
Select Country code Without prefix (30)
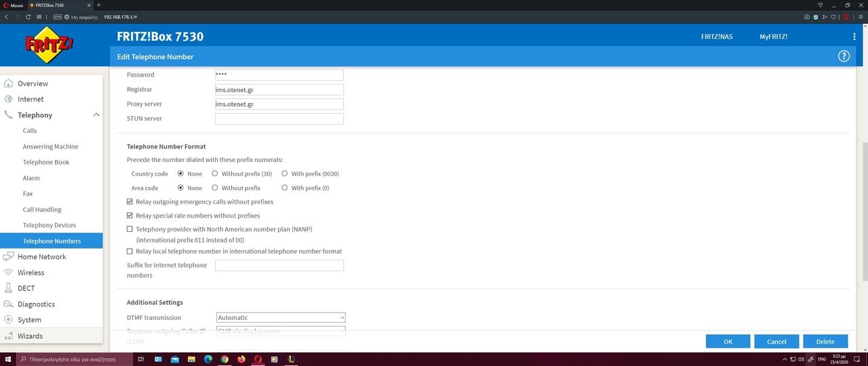coord(215,174)
